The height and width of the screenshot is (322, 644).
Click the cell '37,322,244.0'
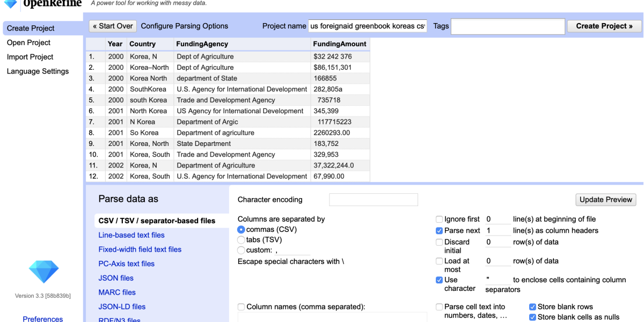(340, 165)
